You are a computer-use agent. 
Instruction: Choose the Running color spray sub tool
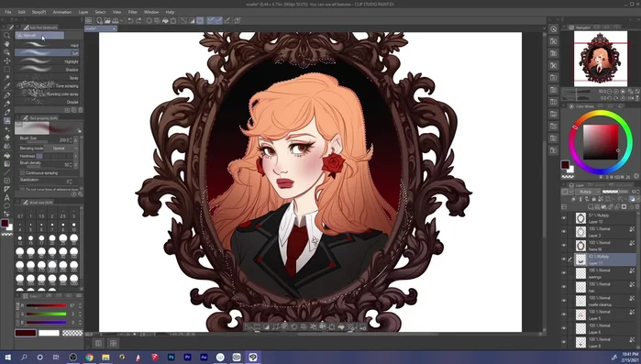coord(47,94)
